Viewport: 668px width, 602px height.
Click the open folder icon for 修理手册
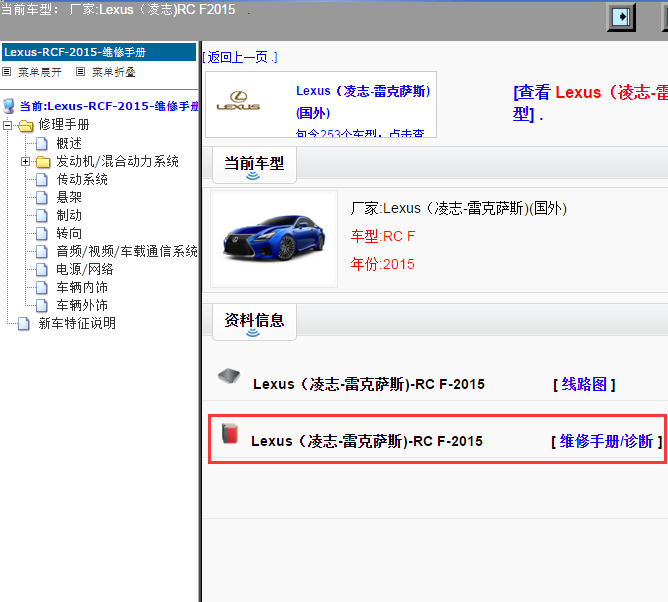tap(26, 125)
